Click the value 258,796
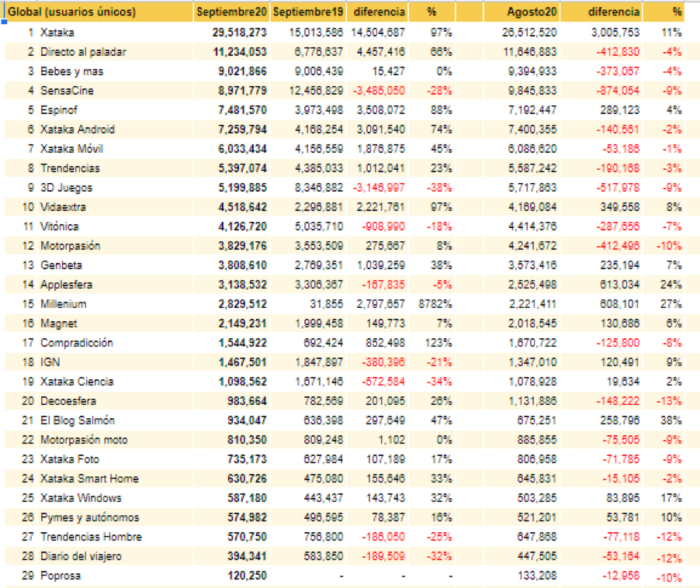 pyautogui.click(x=620, y=421)
